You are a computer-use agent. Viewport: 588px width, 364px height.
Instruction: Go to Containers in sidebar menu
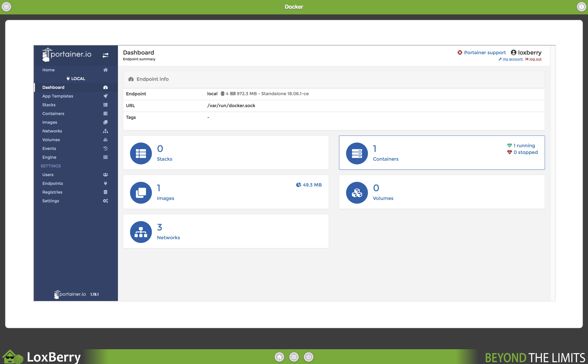(53, 113)
